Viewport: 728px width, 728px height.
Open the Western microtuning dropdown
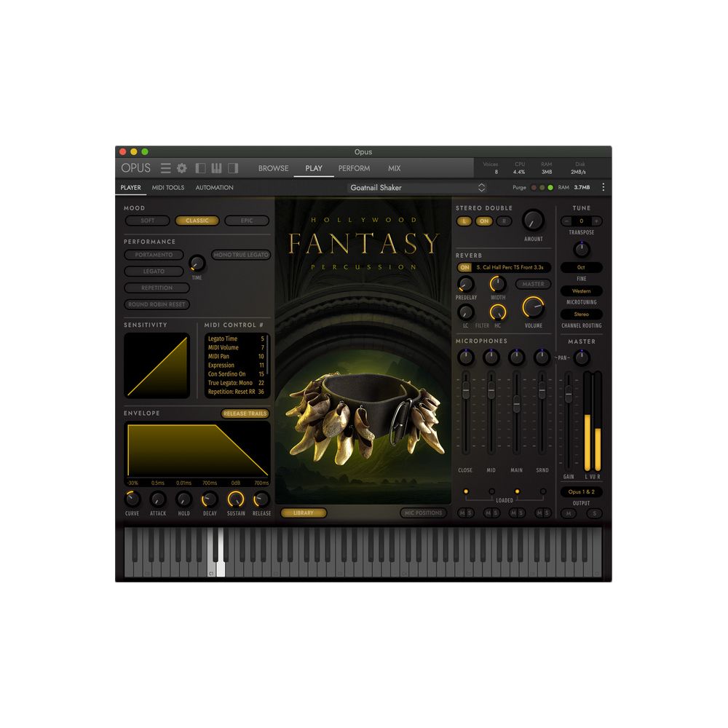pos(582,291)
